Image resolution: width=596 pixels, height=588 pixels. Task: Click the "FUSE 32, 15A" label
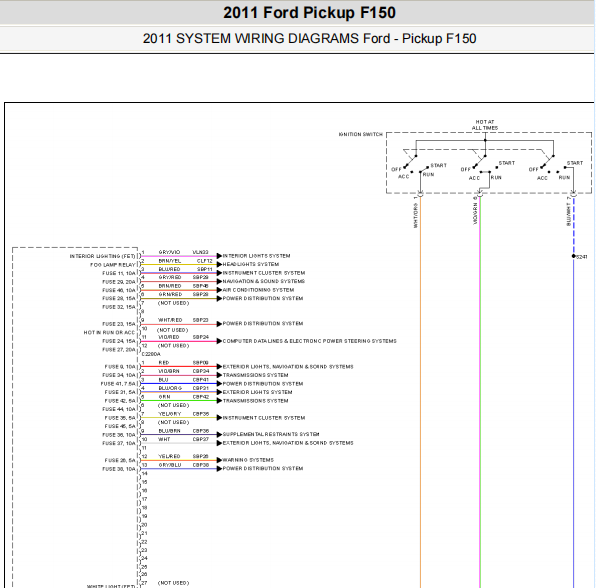pos(119,307)
